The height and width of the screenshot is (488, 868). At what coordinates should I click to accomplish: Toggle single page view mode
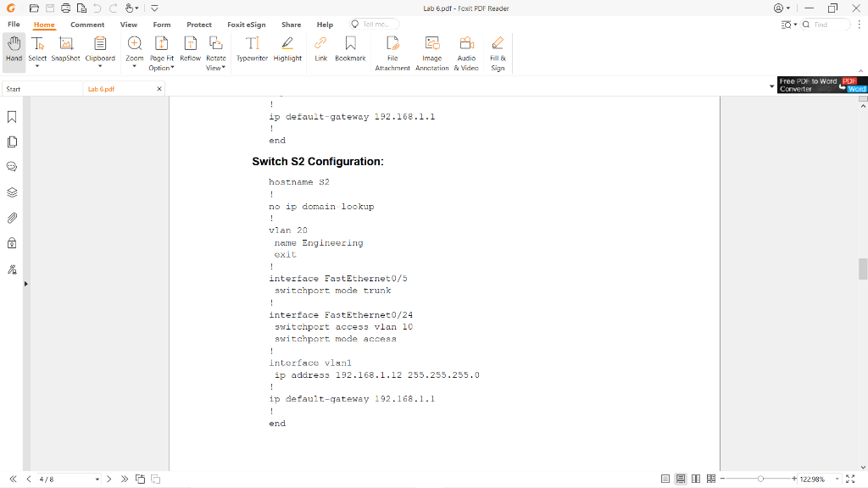pos(666,479)
